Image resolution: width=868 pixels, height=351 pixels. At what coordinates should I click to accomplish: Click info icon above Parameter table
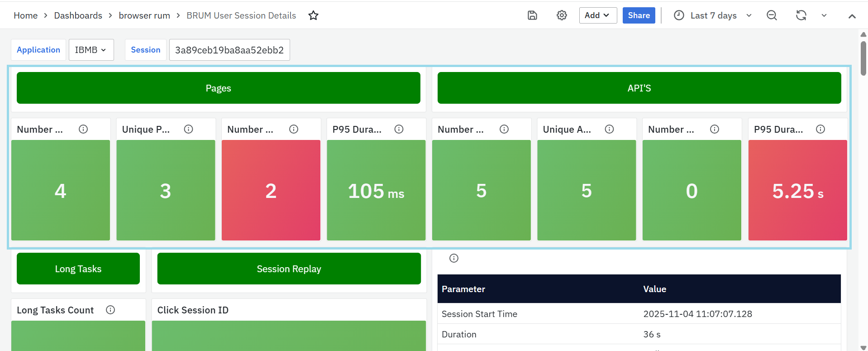[454, 258]
